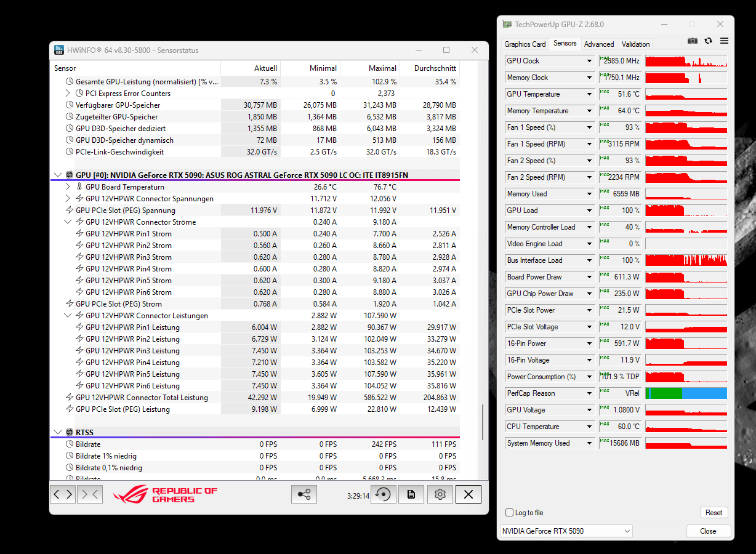Click the HWiNFO title bar app icon
The image size is (756, 554).
coord(59,50)
